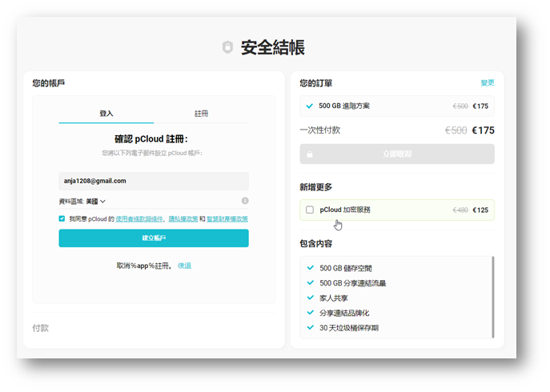Image resolution: width=550 pixels, height=392 pixels.
Task: Click checkmark icon beside 500 GB 進階方案
Action: 309,106
